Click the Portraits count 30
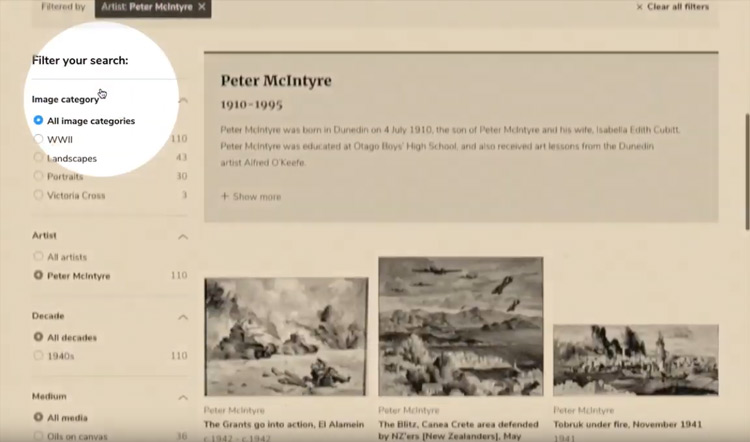The image size is (750, 442). pos(181,176)
